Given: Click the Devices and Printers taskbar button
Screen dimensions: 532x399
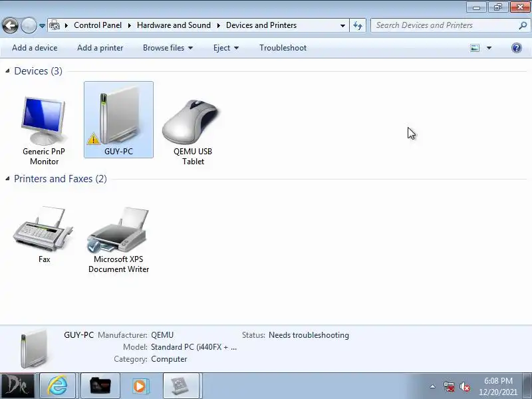Looking at the screenshot, I should tap(181, 386).
